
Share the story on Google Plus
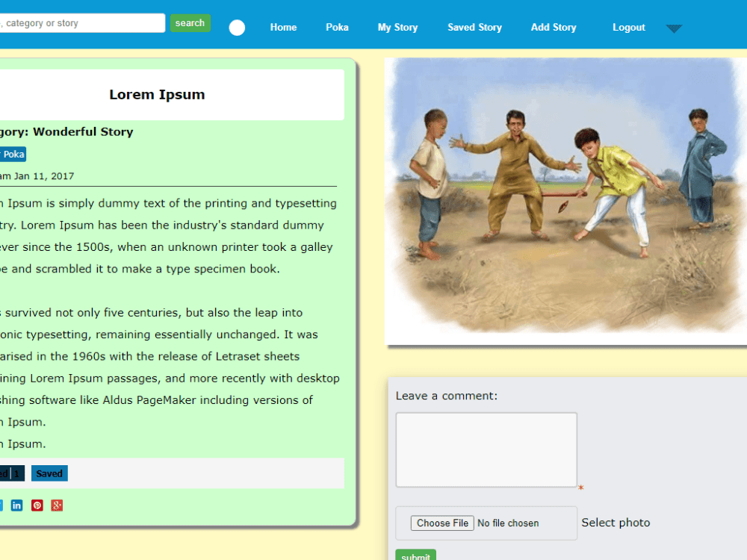[58, 505]
